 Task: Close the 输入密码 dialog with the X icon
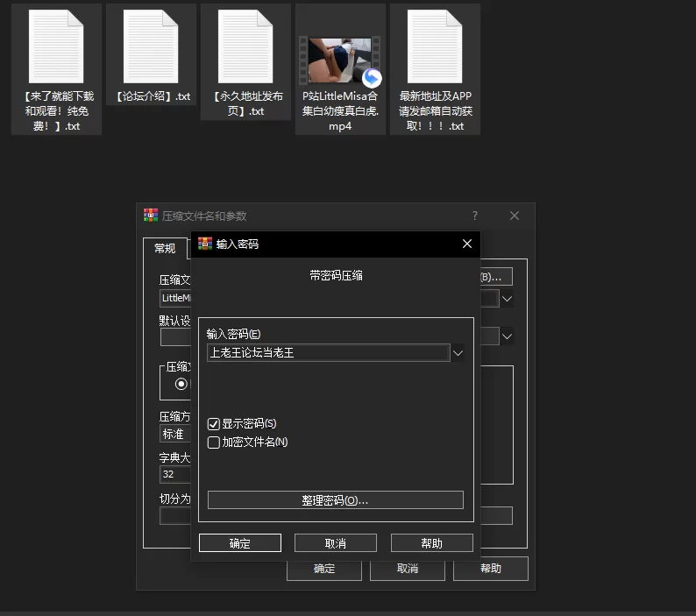(467, 244)
